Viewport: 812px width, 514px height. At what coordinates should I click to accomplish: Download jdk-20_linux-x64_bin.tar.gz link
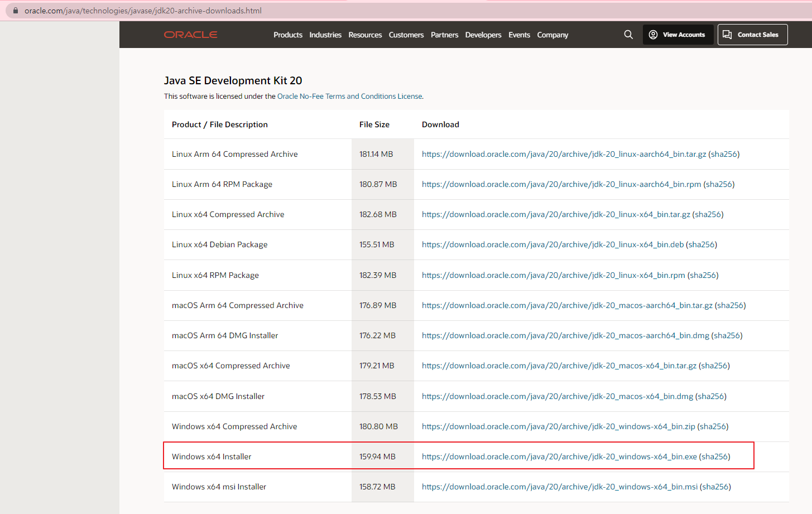point(556,214)
